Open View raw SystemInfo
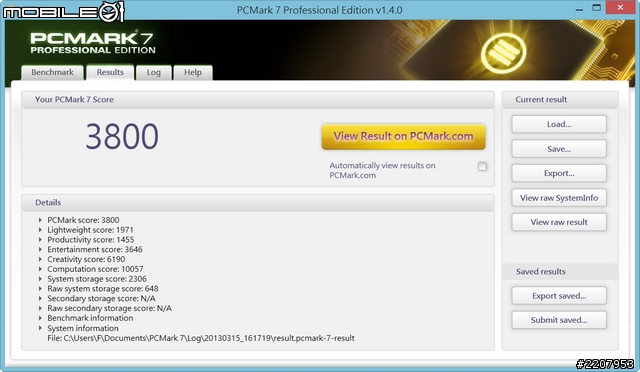The height and width of the screenshot is (372, 640). (x=559, y=198)
